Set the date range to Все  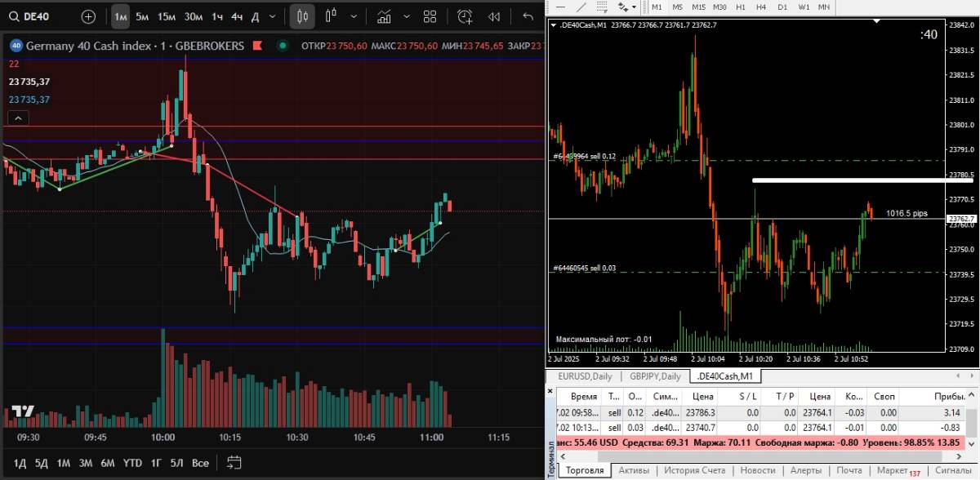pos(199,463)
